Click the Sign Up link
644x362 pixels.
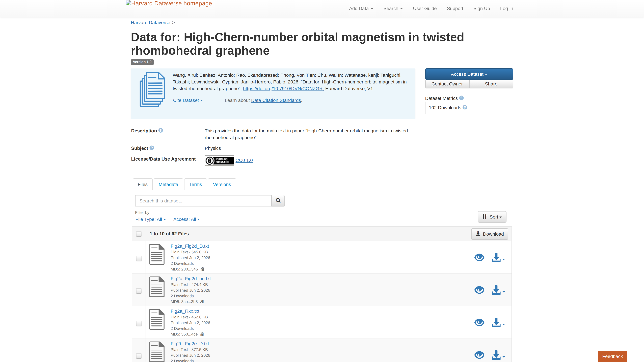tap(481, 9)
